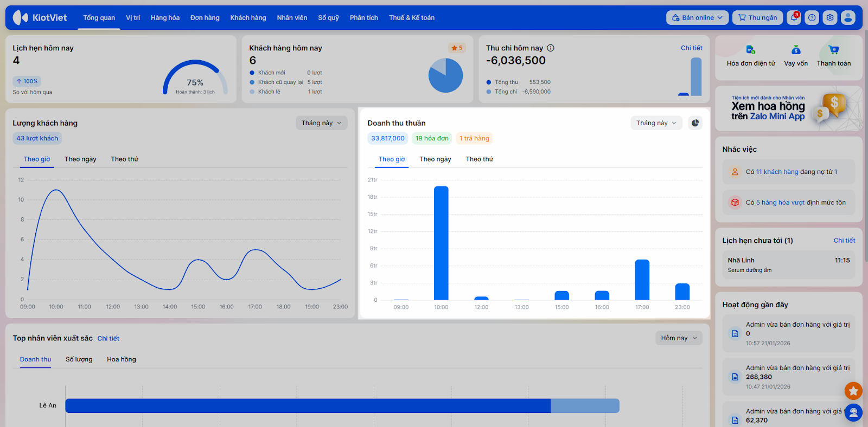Screen dimensions: 868x427
Task: Click the 10:00 revenue bar
Action: [x=441, y=243]
